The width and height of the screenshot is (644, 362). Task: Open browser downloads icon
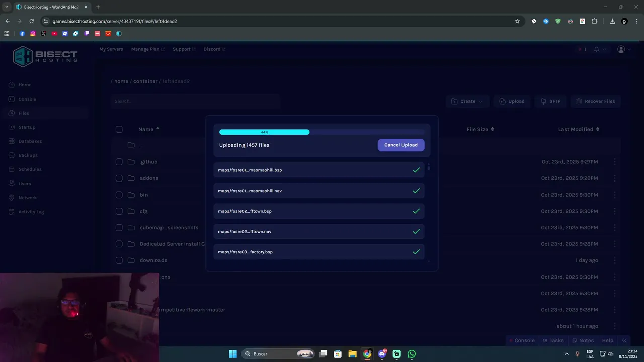pyautogui.click(x=612, y=21)
